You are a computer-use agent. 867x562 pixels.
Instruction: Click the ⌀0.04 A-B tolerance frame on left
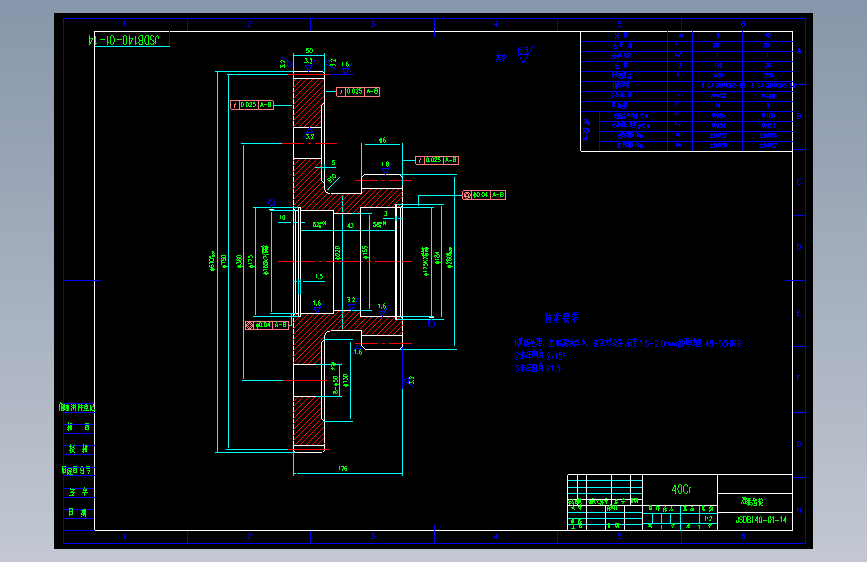[267, 325]
